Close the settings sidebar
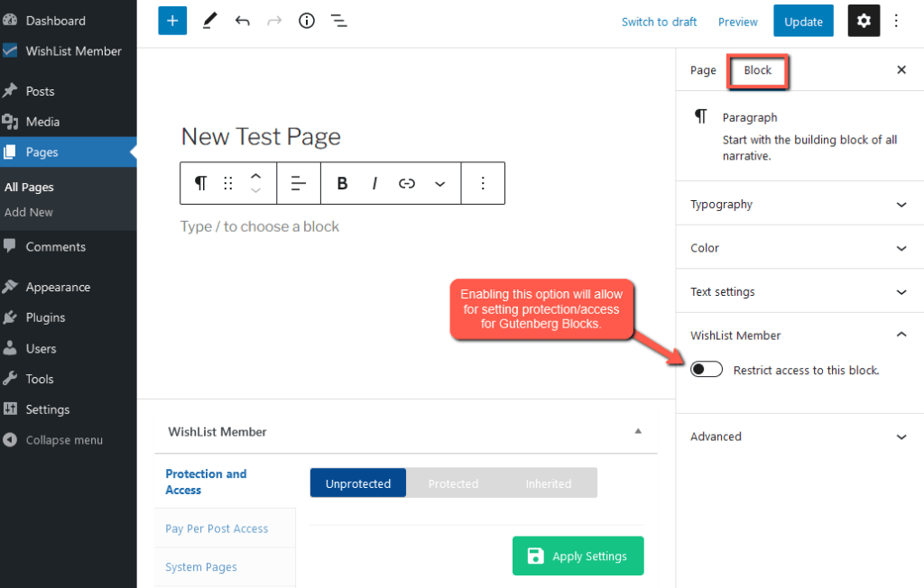The width and height of the screenshot is (924, 588). coord(901,69)
